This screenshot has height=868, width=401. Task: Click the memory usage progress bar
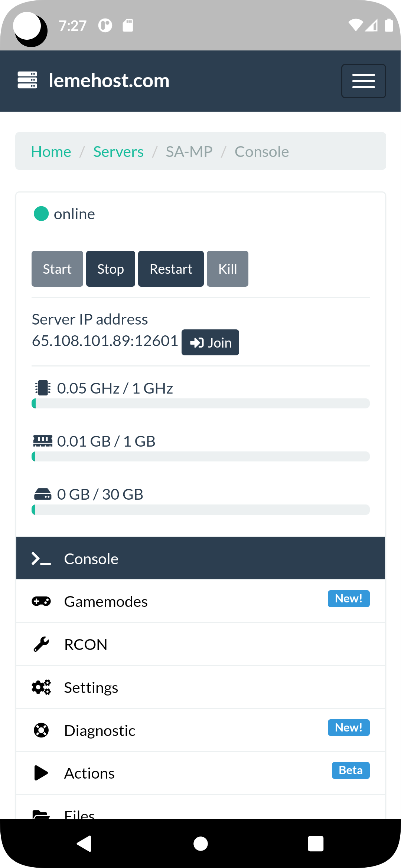[200, 457]
